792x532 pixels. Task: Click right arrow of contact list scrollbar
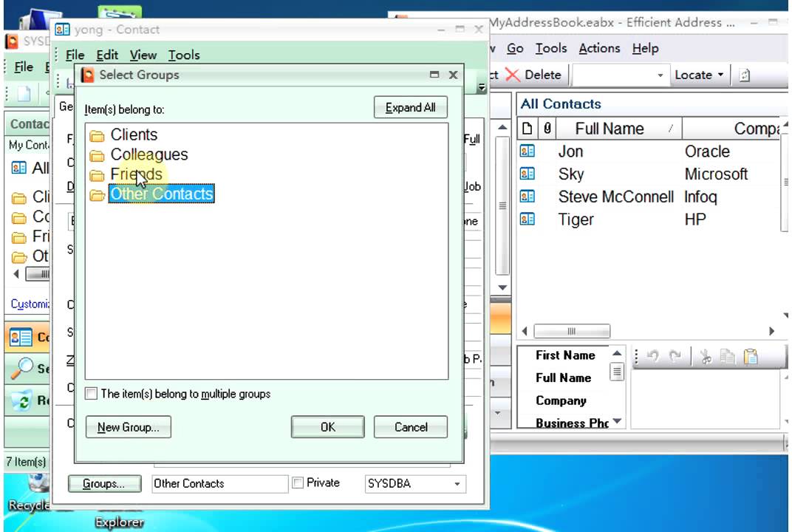(x=772, y=332)
